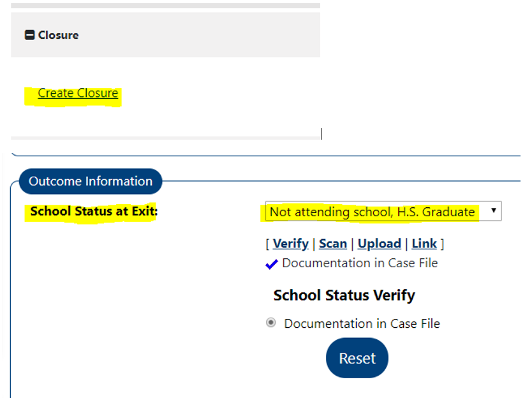This screenshot has height=398, width=532.
Task: Click the Verify link
Action: 290,244
